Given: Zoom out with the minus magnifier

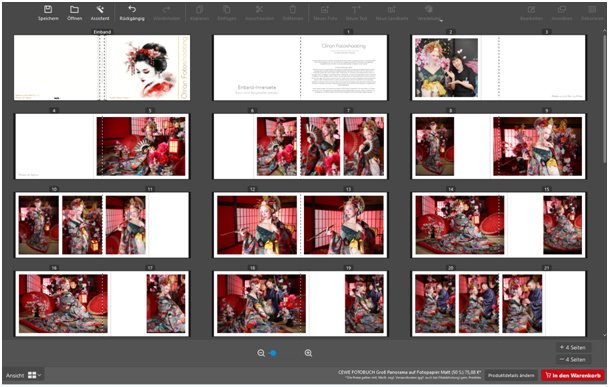Looking at the screenshot, I should [x=261, y=353].
